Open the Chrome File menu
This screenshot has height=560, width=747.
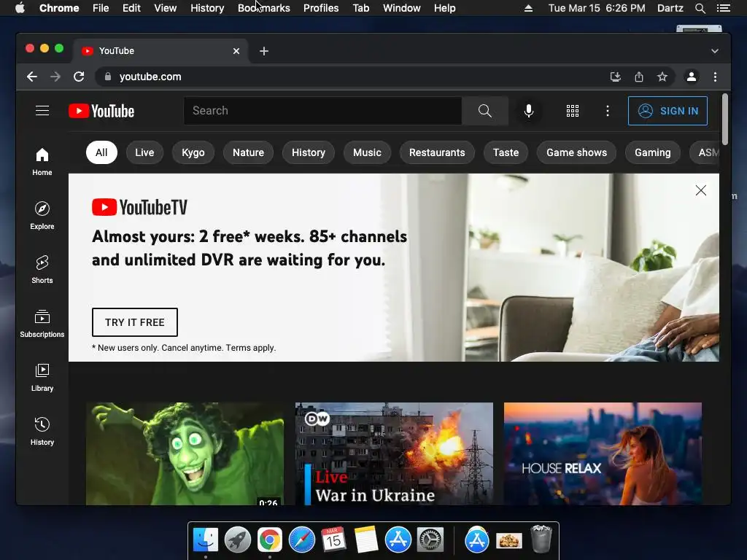[101, 8]
